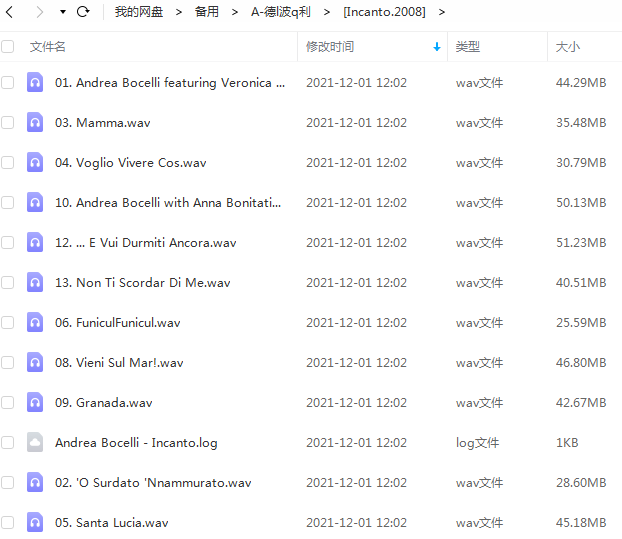The image size is (622, 539).
Task: Check the box for 04. Voglio Vivere Cos.wav
Action: click(x=8, y=163)
